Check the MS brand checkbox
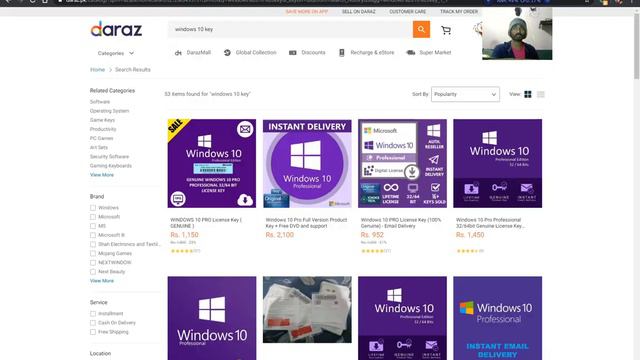This screenshot has width=640, height=360. 93,226
